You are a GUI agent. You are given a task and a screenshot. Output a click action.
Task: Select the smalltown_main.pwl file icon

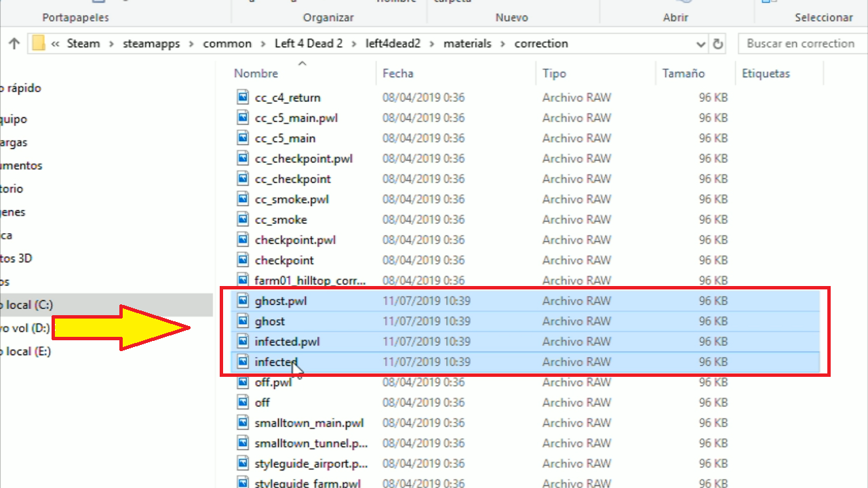point(243,422)
